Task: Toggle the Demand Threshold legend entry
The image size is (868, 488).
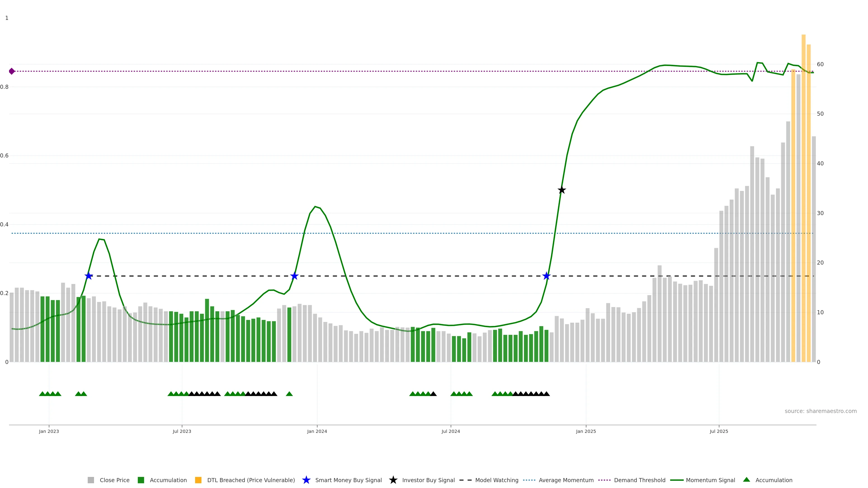Action: 639,480
